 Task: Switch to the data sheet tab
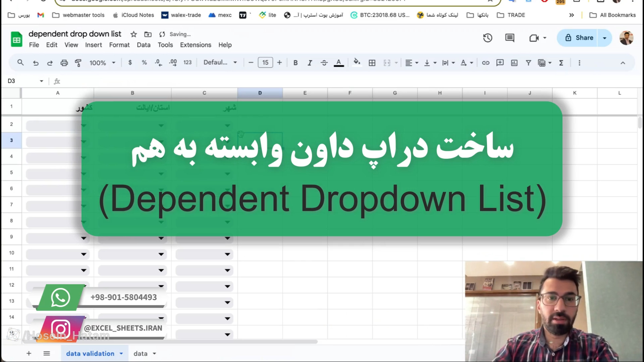(141, 354)
